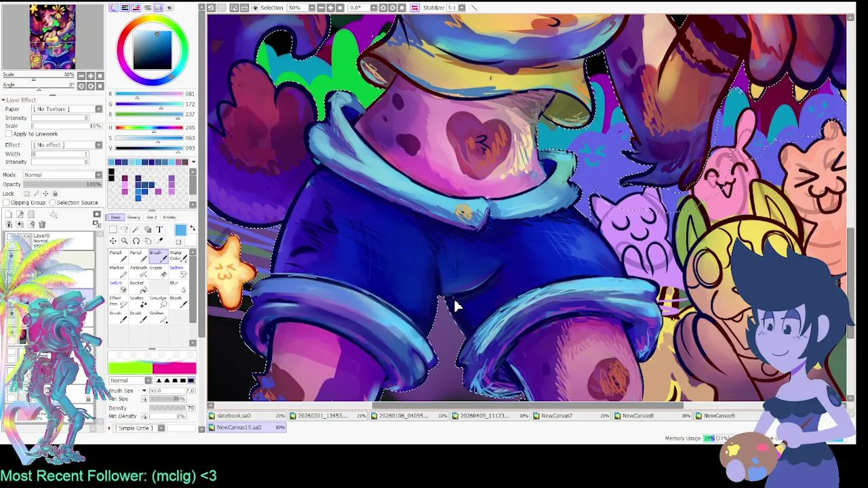Select the Selection Source radio button
Viewport: 868px width, 488px height.
(x=52, y=203)
